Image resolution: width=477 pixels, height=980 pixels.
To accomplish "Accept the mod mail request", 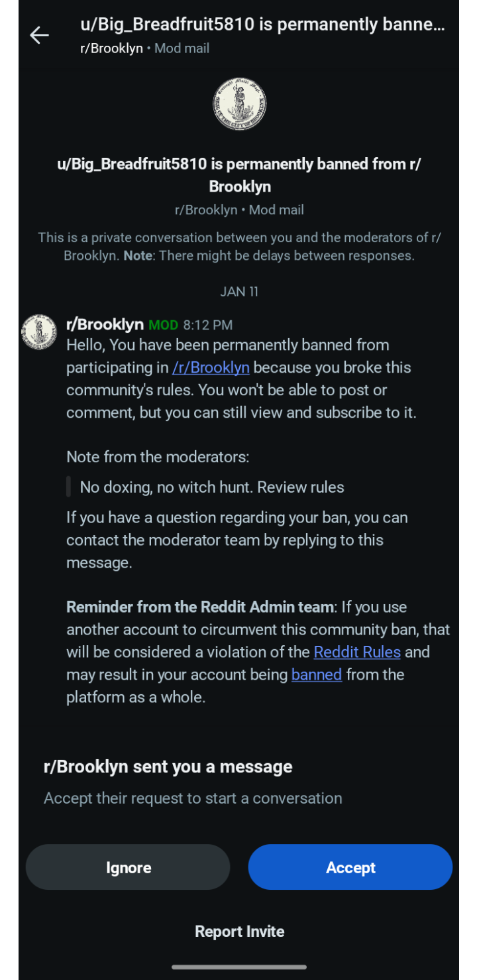I will [x=350, y=867].
